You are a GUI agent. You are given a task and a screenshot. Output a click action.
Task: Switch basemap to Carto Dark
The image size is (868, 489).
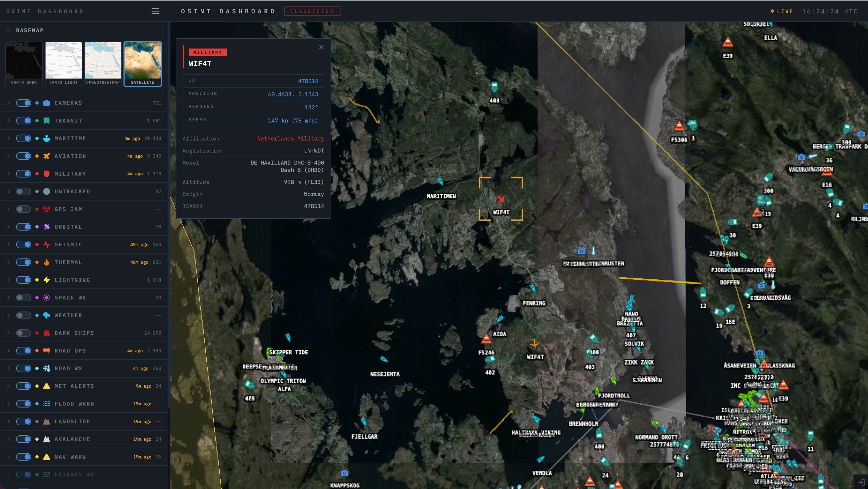coord(24,63)
